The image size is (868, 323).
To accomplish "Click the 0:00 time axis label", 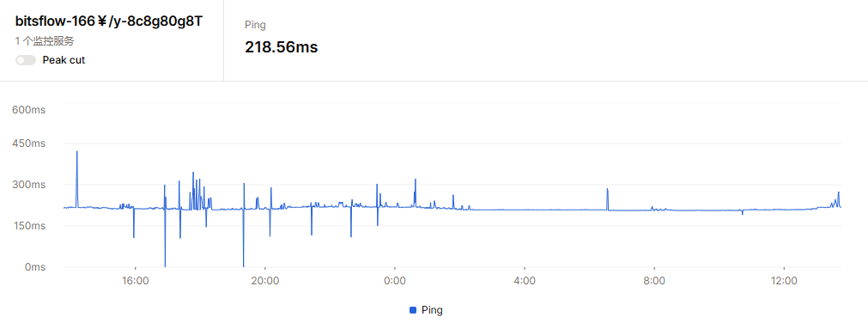I will pos(395,281).
